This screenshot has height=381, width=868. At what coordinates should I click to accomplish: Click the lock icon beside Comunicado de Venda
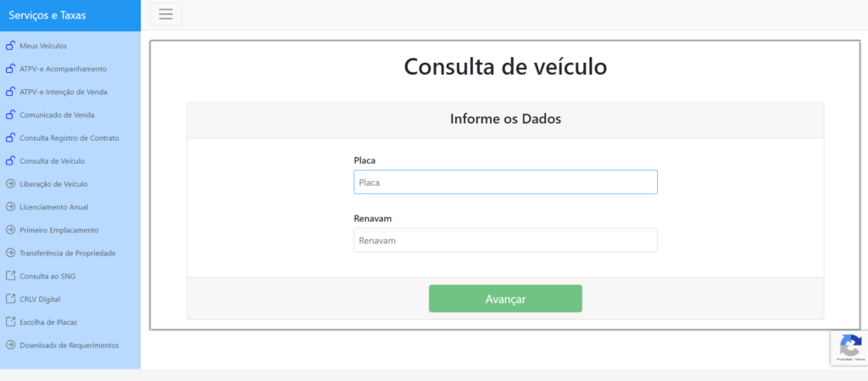(10, 115)
